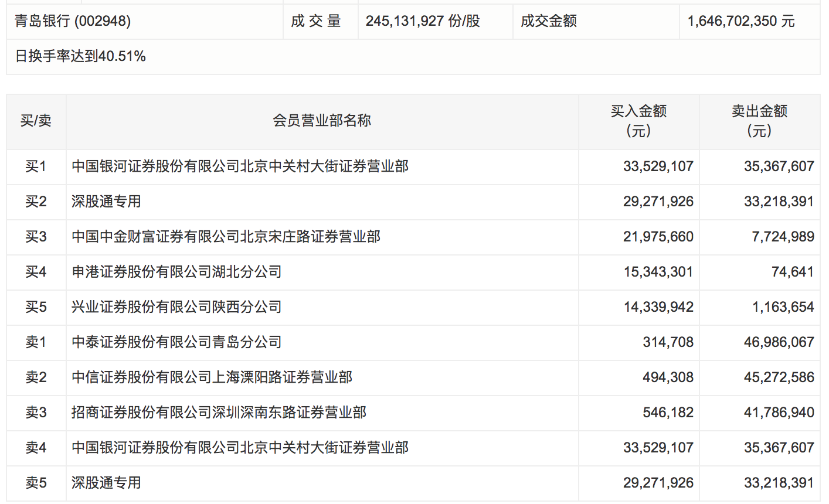Select buy amount 546,182
This screenshot has height=504, width=829.
[668, 413]
